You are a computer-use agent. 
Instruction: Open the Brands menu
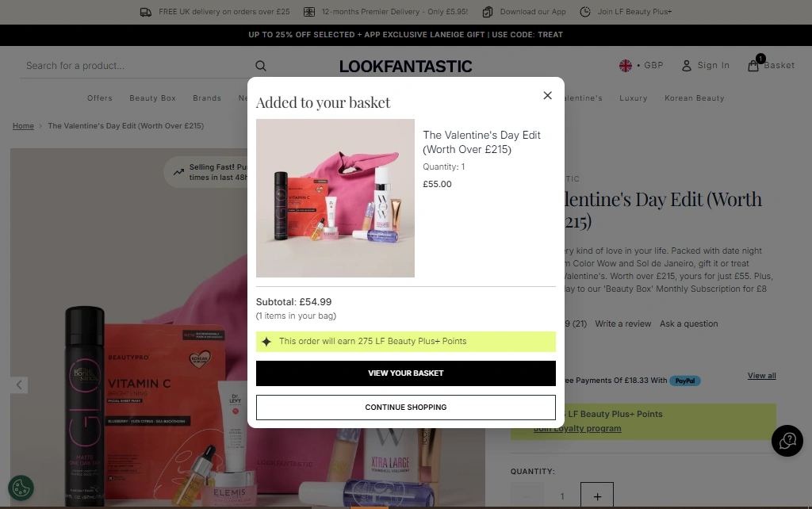[207, 98]
